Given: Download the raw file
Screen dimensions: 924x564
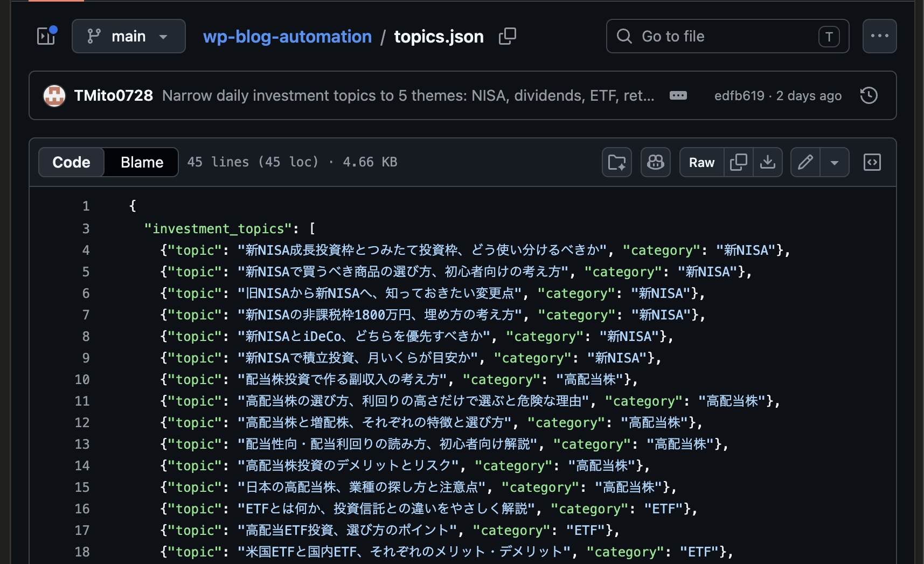Looking at the screenshot, I should click(767, 162).
